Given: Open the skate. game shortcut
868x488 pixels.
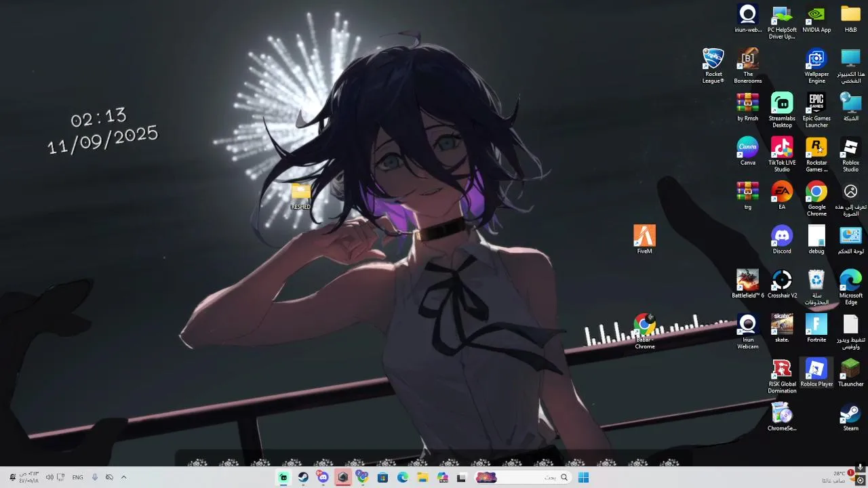Looking at the screenshot, I should [x=782, y=329].
